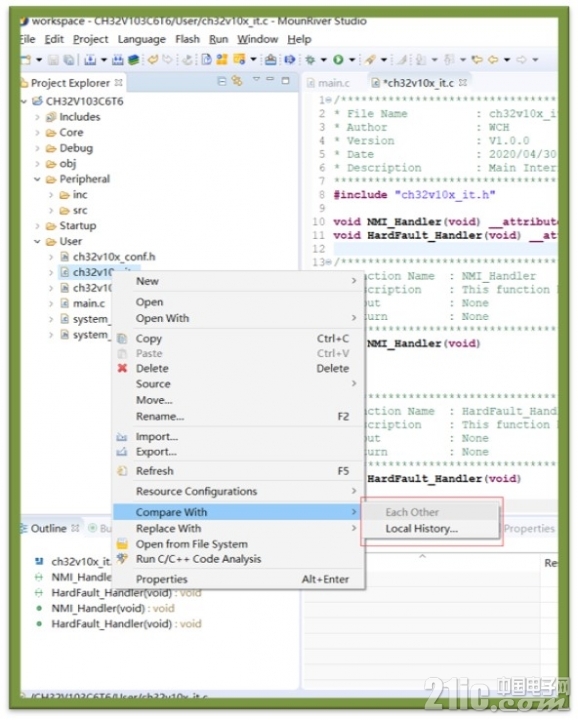Click the Export icon in context menu
This screenshot has height=720, width=578.
tap(122, 452)
